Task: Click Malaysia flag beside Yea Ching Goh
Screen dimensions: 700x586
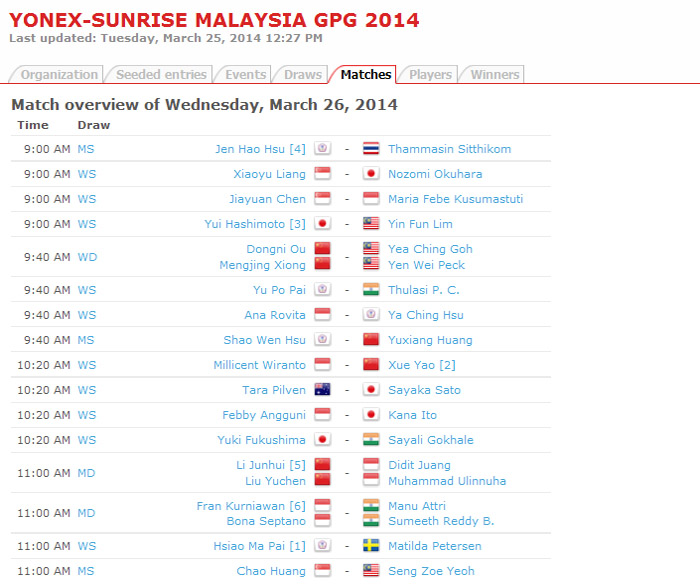Action: click(371, 248)
